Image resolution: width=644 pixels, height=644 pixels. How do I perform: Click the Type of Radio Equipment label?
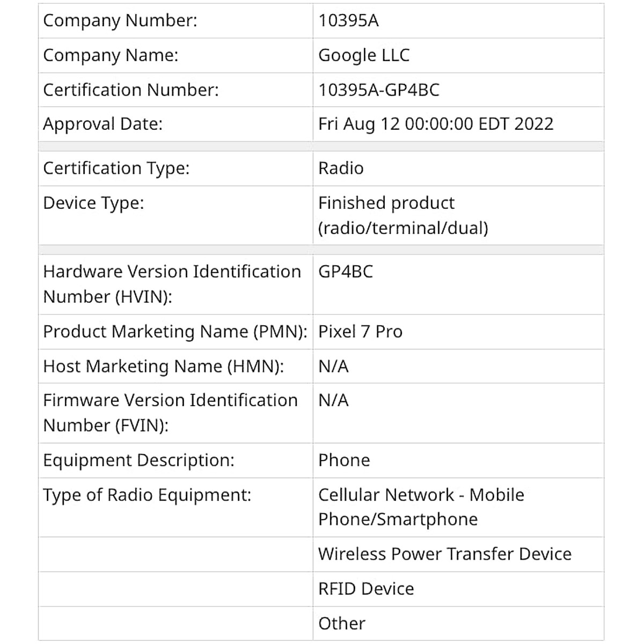tap(147, 495)
